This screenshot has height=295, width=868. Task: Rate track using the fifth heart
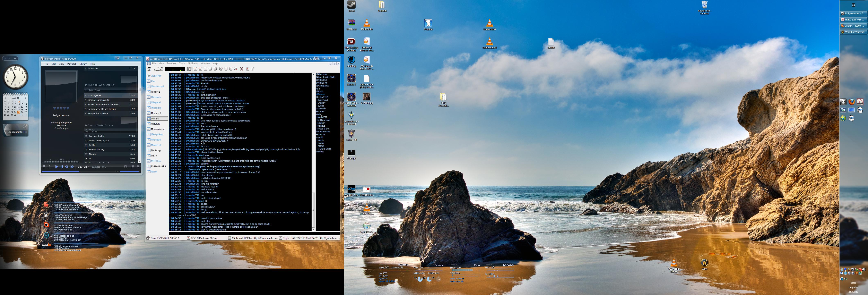click(x=68, y=108)
